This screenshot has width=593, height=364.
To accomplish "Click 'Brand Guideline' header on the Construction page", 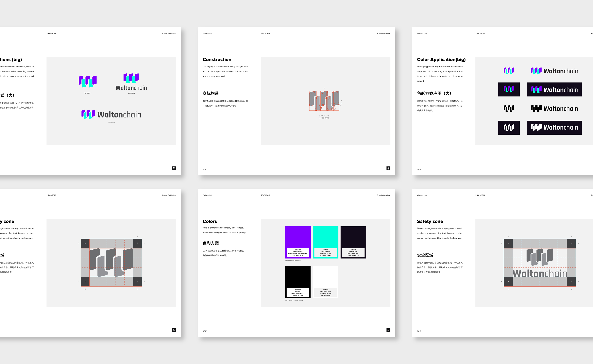I will [383, 33].
